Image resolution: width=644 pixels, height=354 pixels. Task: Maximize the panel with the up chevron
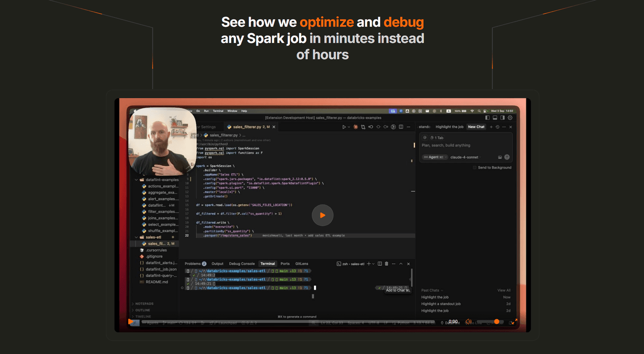click(x=401, y=264)
